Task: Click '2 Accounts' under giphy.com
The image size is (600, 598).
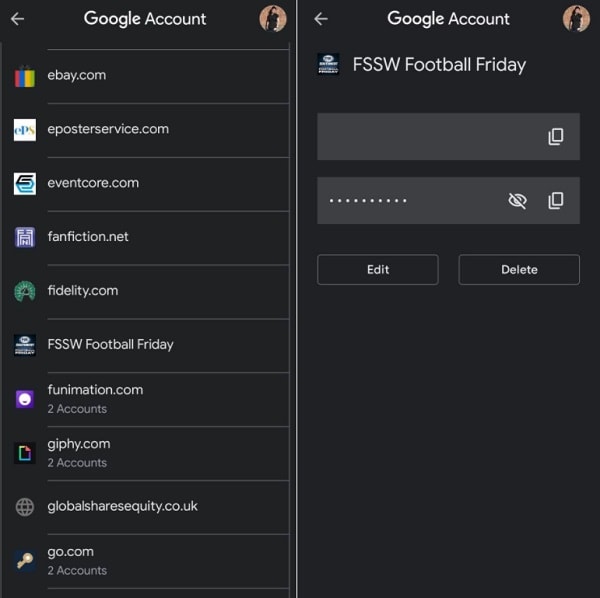Action: [x=77, y=463]
